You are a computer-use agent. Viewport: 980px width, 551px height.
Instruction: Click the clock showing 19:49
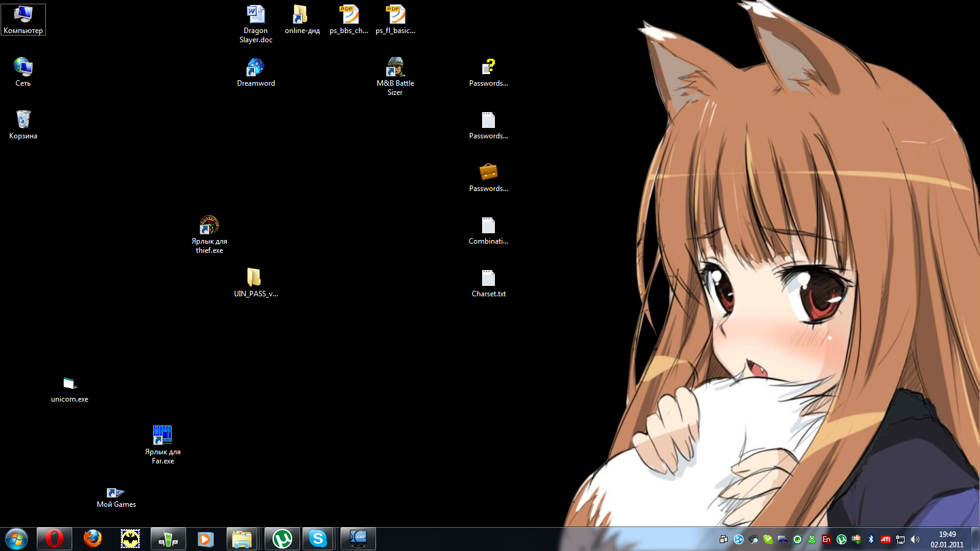947,539
